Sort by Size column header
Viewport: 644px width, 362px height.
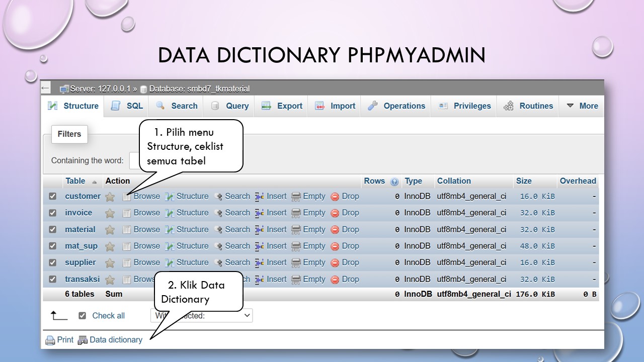point(524,181)
